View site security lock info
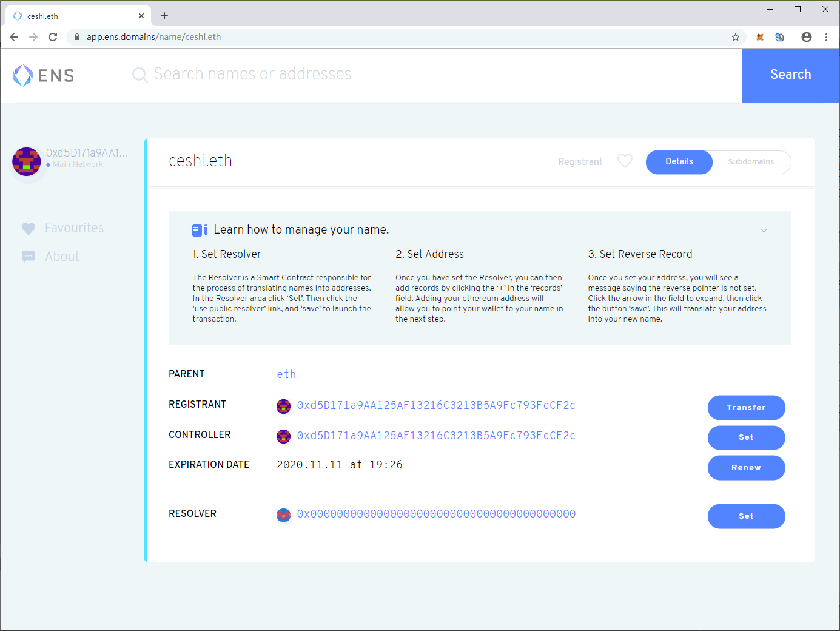Image resolution: width=840 pixels, height=631 pixels. [x=77, y=37]
